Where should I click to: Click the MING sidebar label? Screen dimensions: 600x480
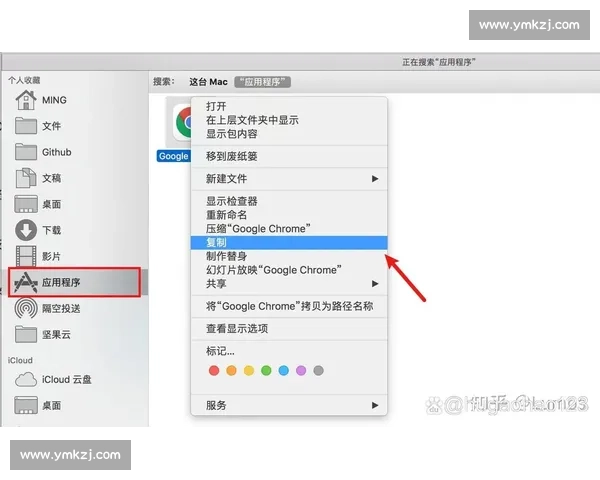coord(54,100)
